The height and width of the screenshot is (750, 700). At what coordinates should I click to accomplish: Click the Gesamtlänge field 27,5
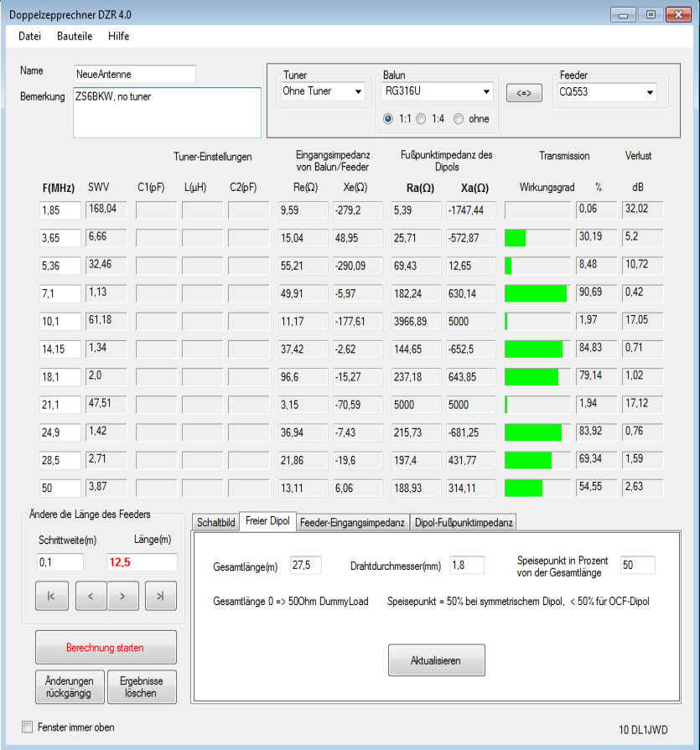coord(306,566)
